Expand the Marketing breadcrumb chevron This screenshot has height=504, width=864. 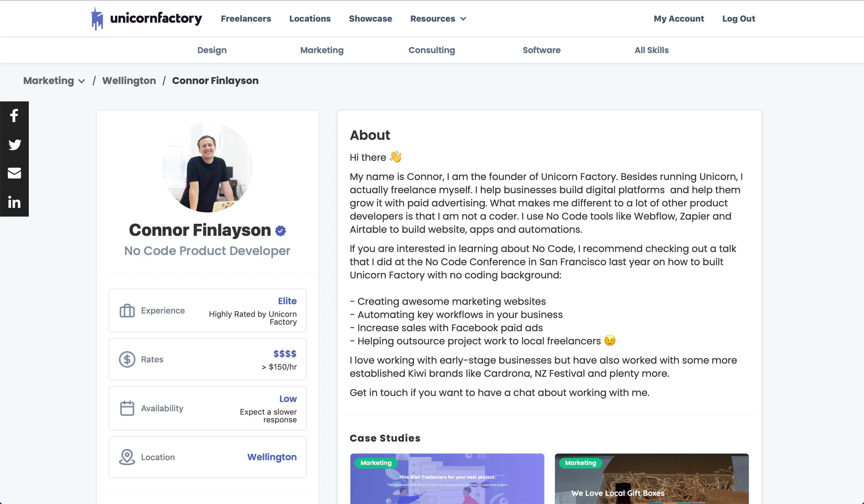point(82,81)
